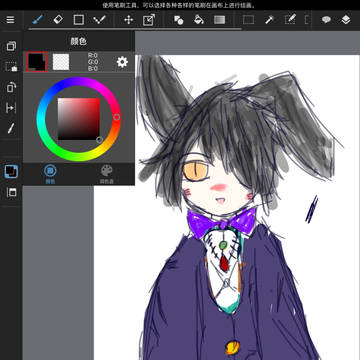Toggle the color panel sidebar button

pyautogui.click(x=11, y=171)
